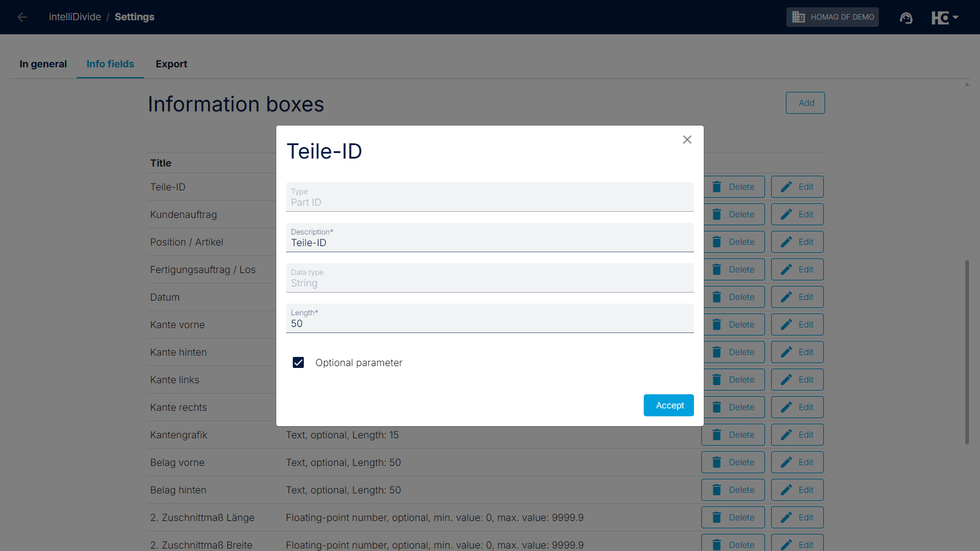
Task: Click pencil icon for Position / Artikel row
Action: pyautogui.click(x=786, y=242)
